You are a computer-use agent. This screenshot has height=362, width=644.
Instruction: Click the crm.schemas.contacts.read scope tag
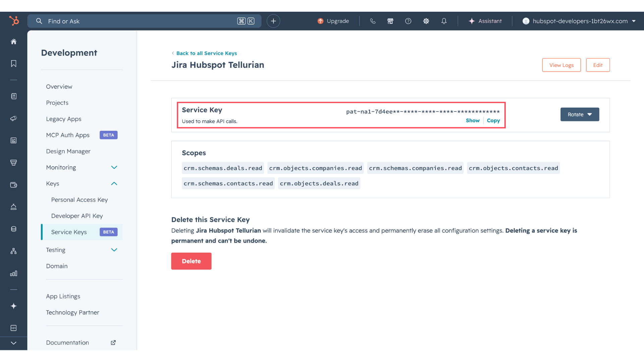pyautogui.click(x=228, y=184)
